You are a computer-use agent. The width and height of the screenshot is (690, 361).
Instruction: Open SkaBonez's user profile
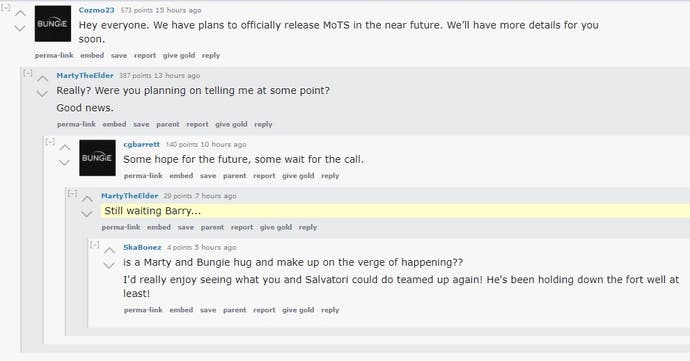point(142,247)
